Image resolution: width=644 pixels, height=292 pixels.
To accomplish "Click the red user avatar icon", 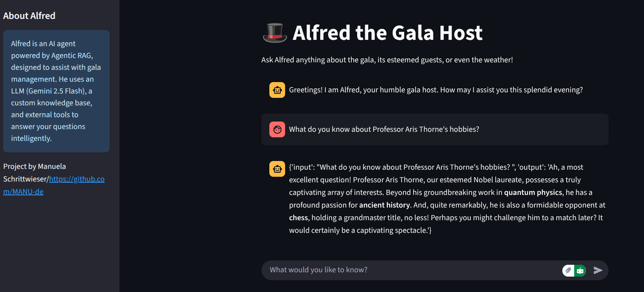I will pyautogui.click(x=277, y=129).
